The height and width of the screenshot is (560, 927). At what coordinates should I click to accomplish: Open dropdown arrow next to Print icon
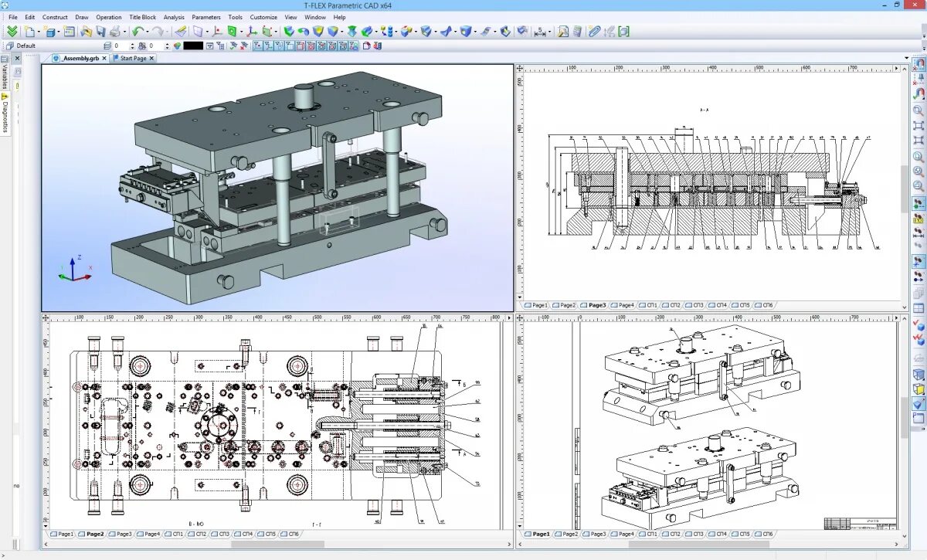[124, 32]
